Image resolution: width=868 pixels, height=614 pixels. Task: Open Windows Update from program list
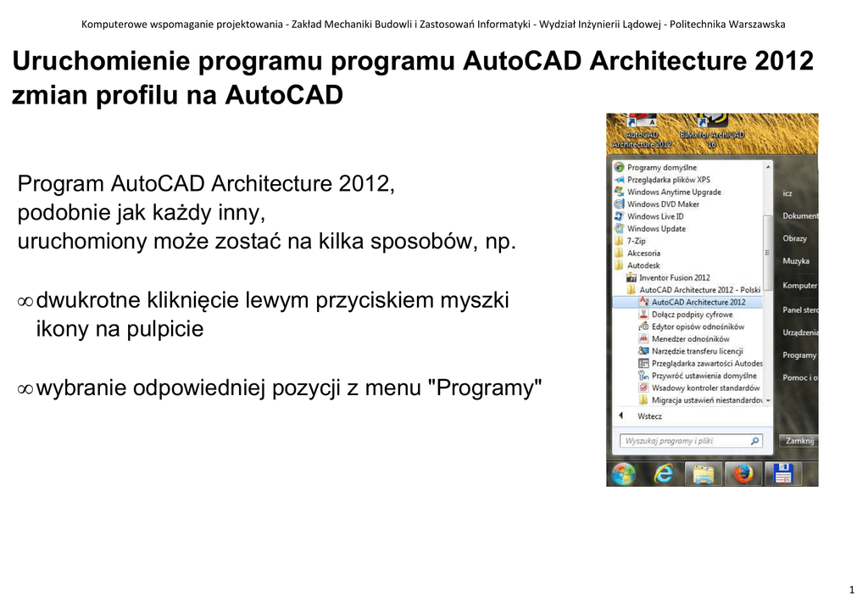655,229
